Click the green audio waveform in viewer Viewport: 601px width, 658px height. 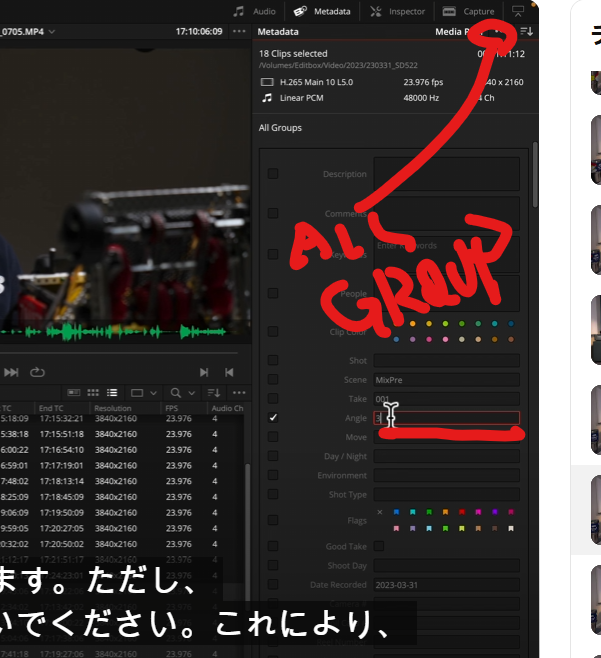pyautogui.click(x=113, y=332)
